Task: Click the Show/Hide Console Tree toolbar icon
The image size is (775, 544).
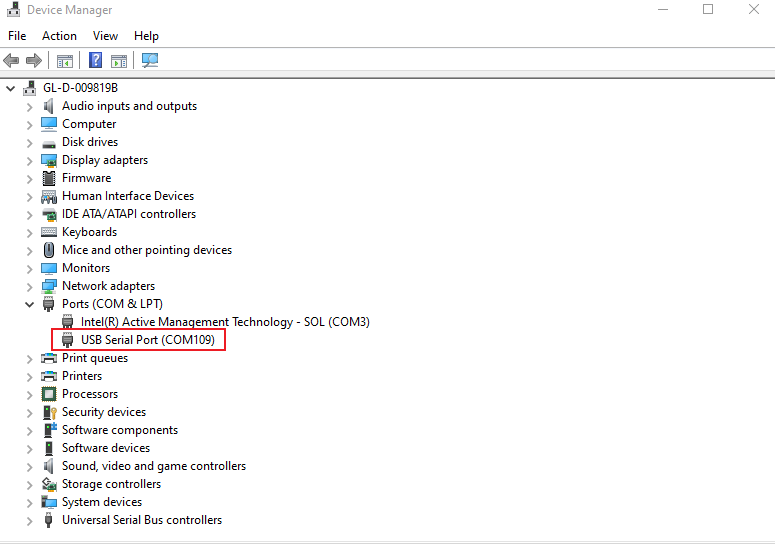Action: 65,61
